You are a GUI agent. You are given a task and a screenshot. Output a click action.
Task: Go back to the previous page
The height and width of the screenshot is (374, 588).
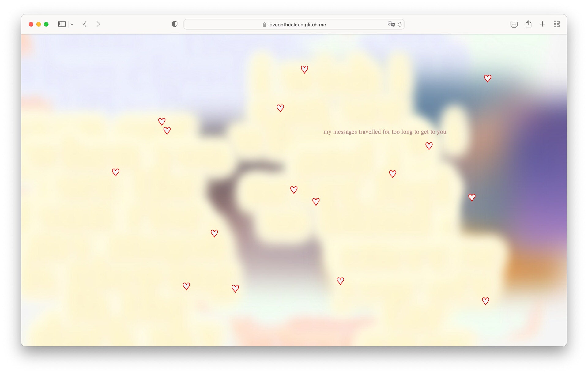point(85,24)
